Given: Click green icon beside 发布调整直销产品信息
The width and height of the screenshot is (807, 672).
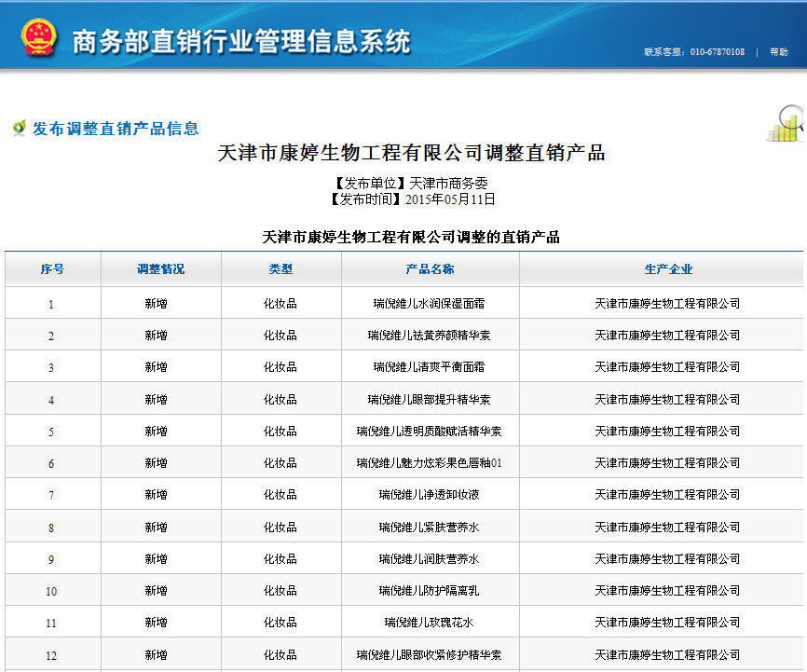Looking at the screenshot, I should (19, 128).
